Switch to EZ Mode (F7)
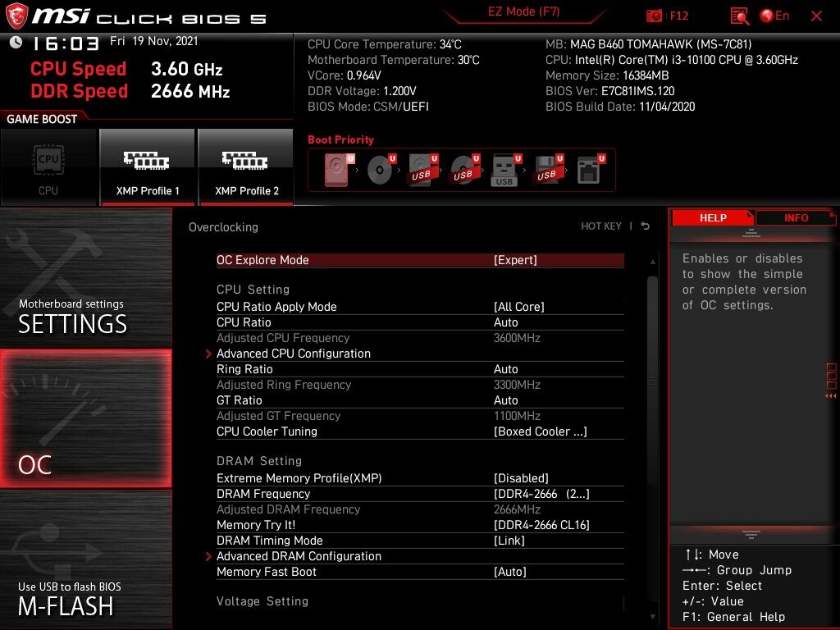This screenshot has width=840, height=630. tap(524, 11)
